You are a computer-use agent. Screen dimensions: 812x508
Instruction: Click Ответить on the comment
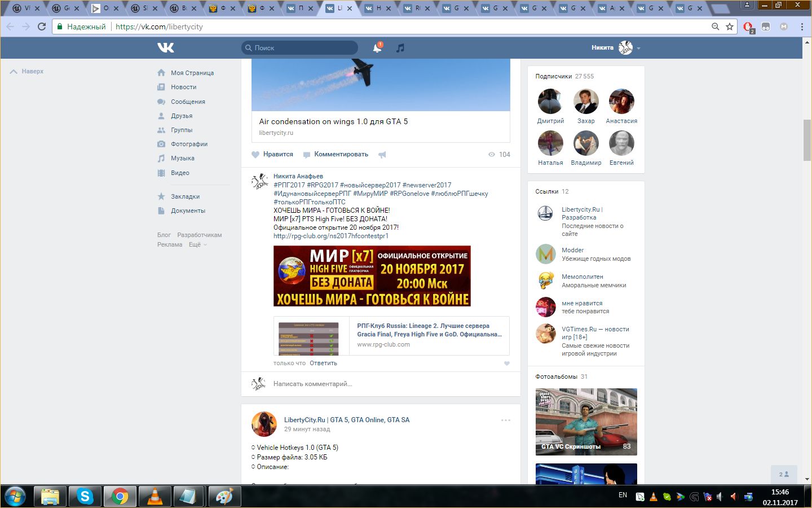pyautogui.click(x=323, y=364)
